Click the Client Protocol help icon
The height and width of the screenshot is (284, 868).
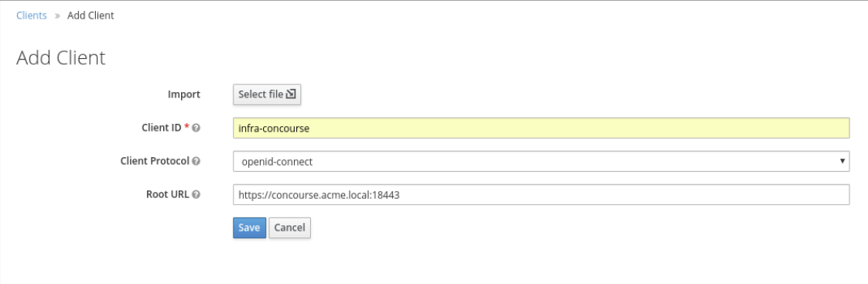tap(196, 162)
